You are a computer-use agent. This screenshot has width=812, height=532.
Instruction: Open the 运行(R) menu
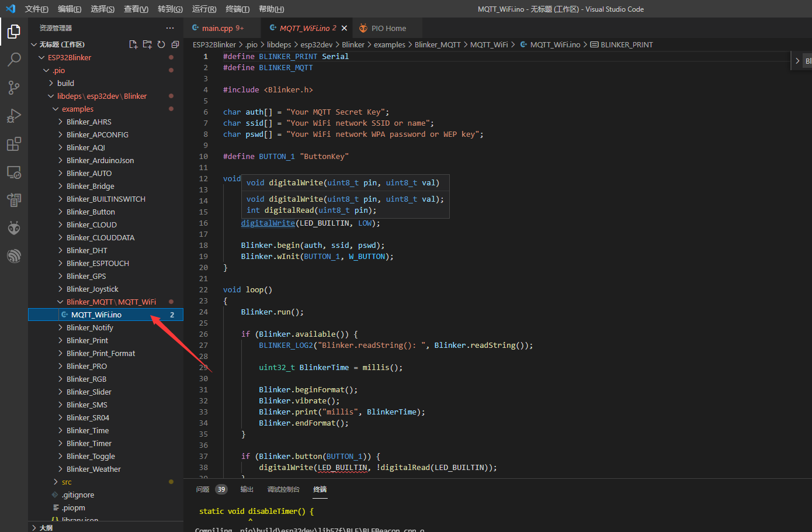tap(204, 9)
